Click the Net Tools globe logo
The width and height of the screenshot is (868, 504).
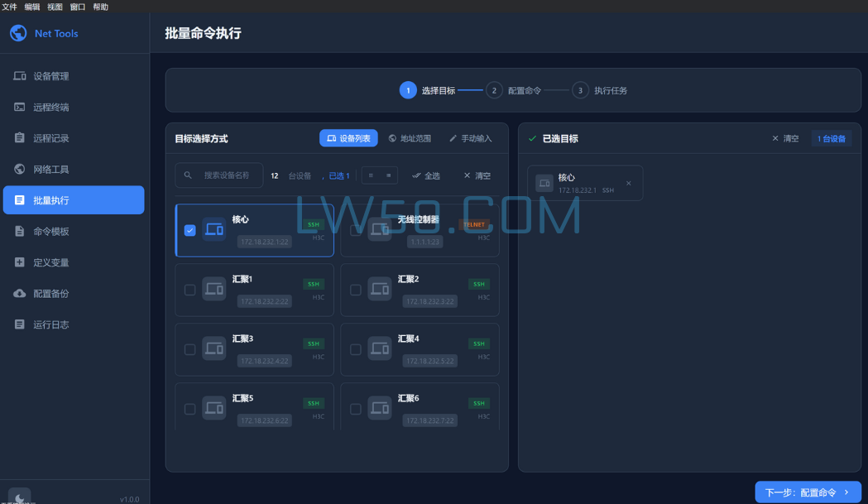(17, 33)
